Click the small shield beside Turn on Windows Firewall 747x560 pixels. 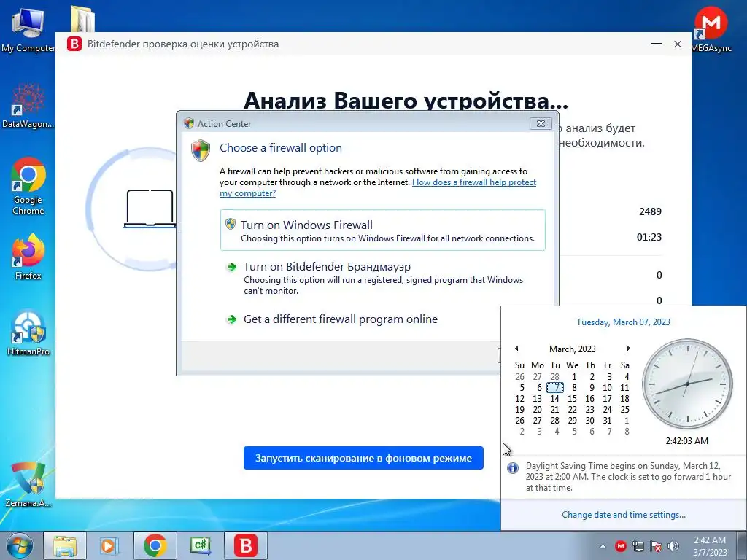(x=231, y=224)
